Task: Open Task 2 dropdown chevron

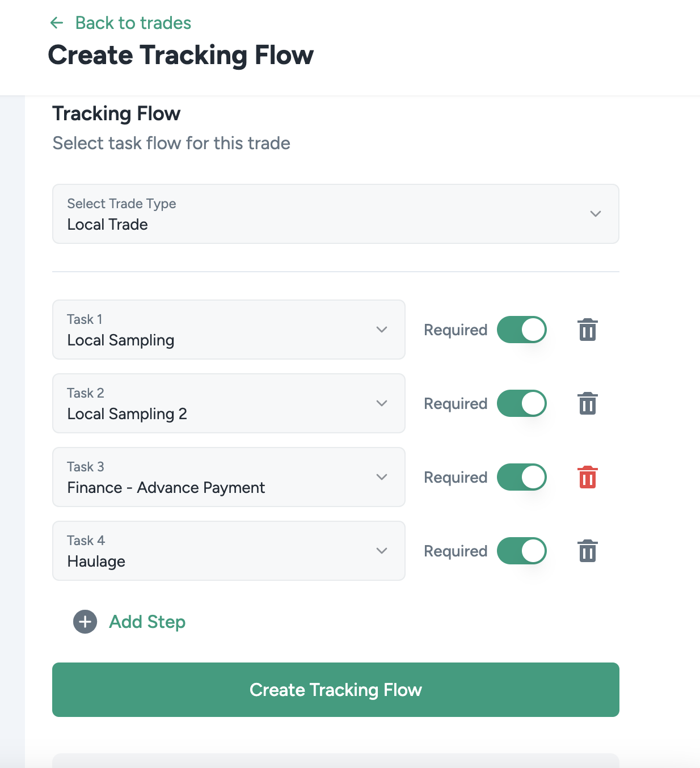Action: click(x=382, y=403)
